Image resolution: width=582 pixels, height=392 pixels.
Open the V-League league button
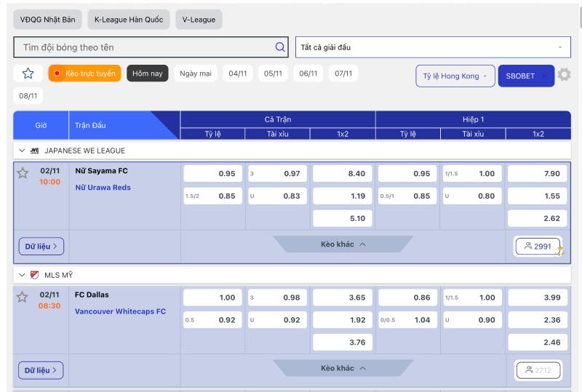[x=199, y=20]
